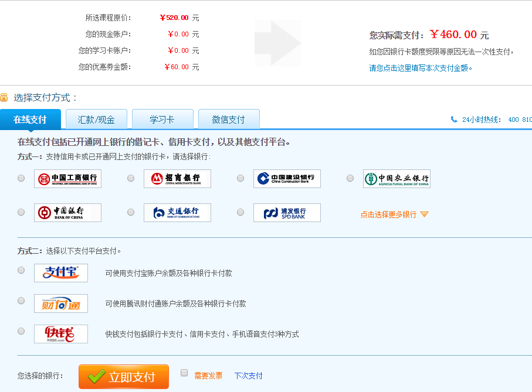Click the 中国银行 Bank of China logo
532x392 pixels.
tap(67, 213)
